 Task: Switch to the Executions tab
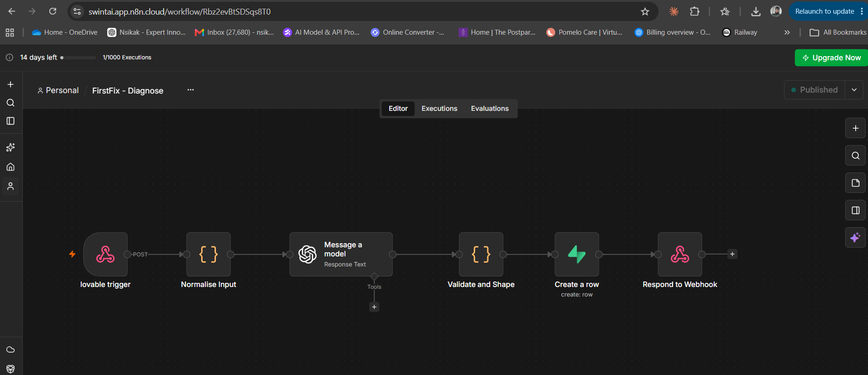tap(439, 109)
